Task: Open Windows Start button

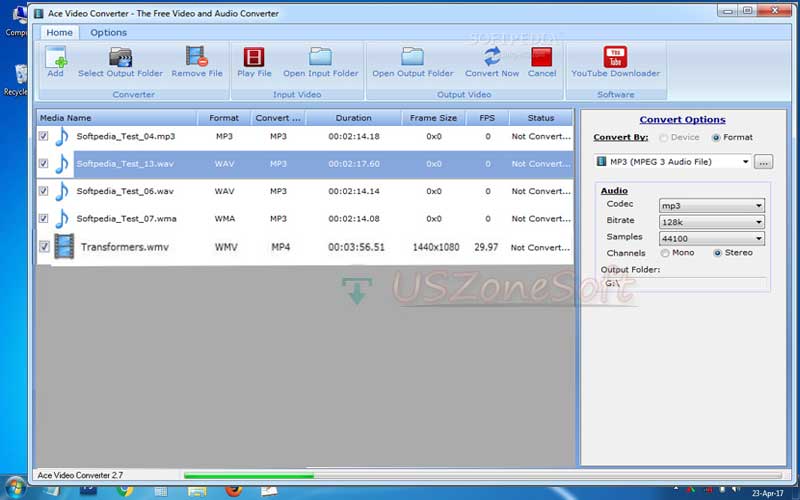Action: click(x=14, y=488)
